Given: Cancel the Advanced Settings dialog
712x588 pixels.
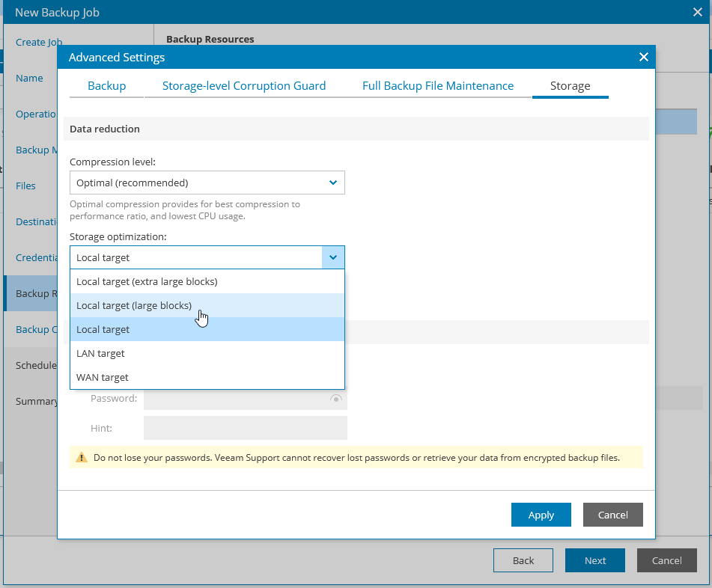Looking at the screenshot, I should 612,515.
